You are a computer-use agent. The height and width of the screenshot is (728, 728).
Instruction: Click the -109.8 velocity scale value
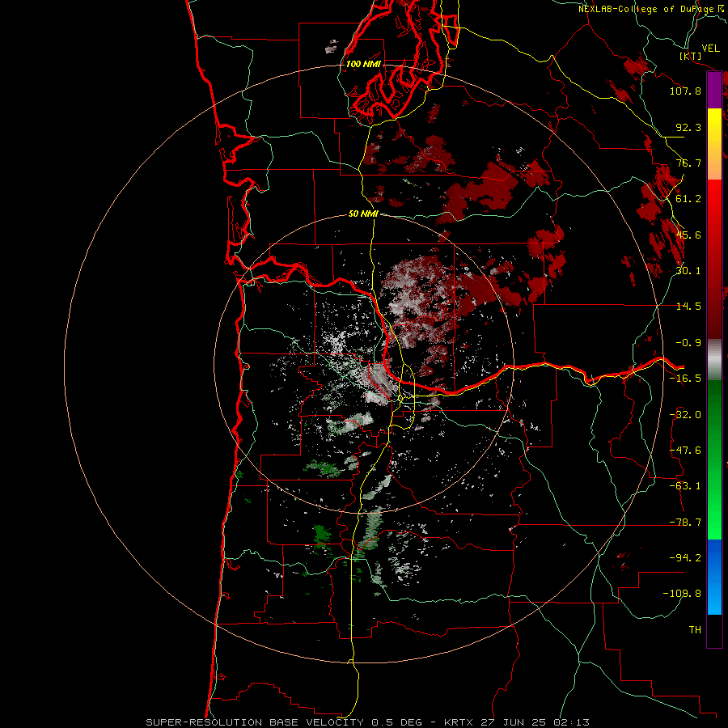[x=683, y=594]
